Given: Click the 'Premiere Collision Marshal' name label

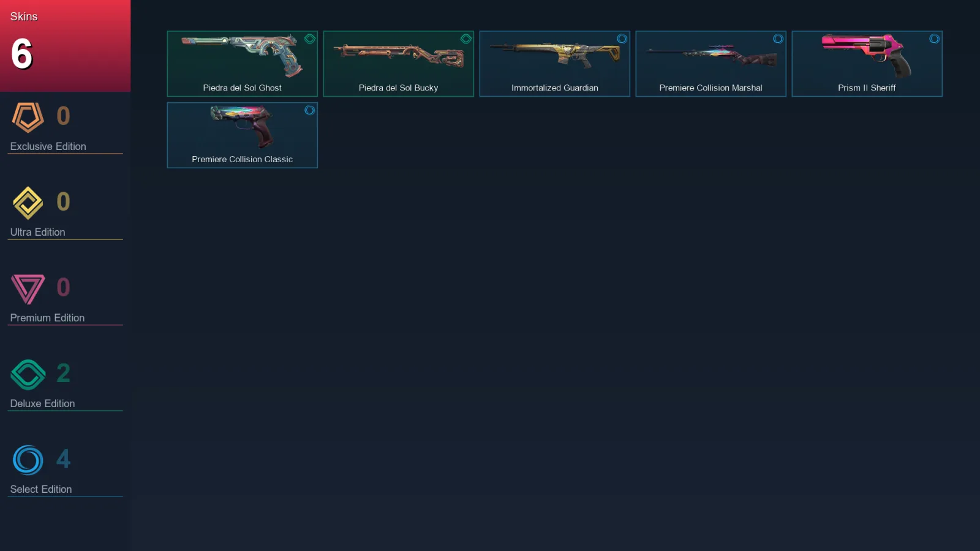Looking at the screenshot, I should [x=711, y=88].
